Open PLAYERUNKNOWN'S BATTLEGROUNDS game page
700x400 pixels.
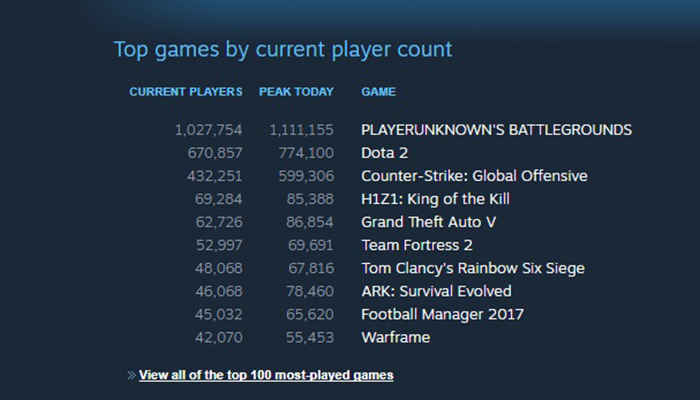(x=496, y=130)
